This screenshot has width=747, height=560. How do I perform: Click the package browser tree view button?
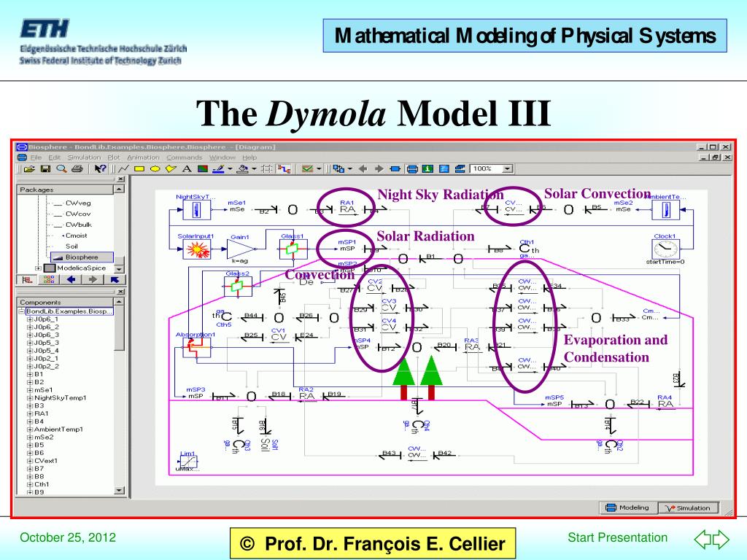(x=28, y=280)
